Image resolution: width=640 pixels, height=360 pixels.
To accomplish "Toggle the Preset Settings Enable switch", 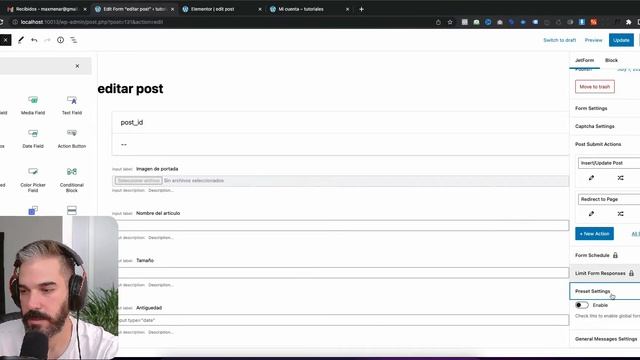I will [x=582, y=305].
